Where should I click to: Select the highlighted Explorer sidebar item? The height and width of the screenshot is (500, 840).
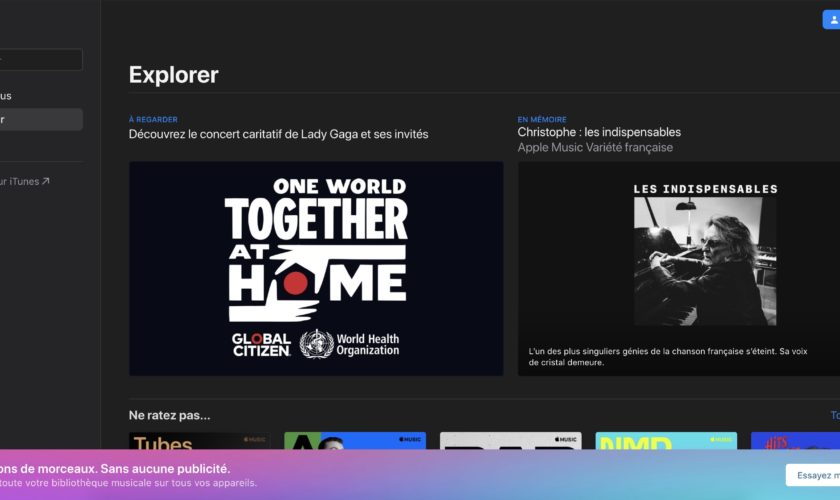click(41, 120)
